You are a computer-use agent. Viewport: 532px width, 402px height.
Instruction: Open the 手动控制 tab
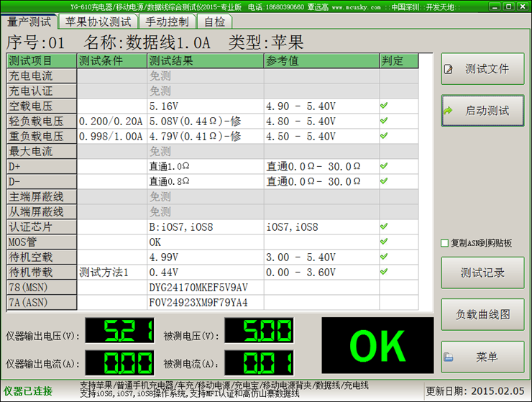[167, 22]
